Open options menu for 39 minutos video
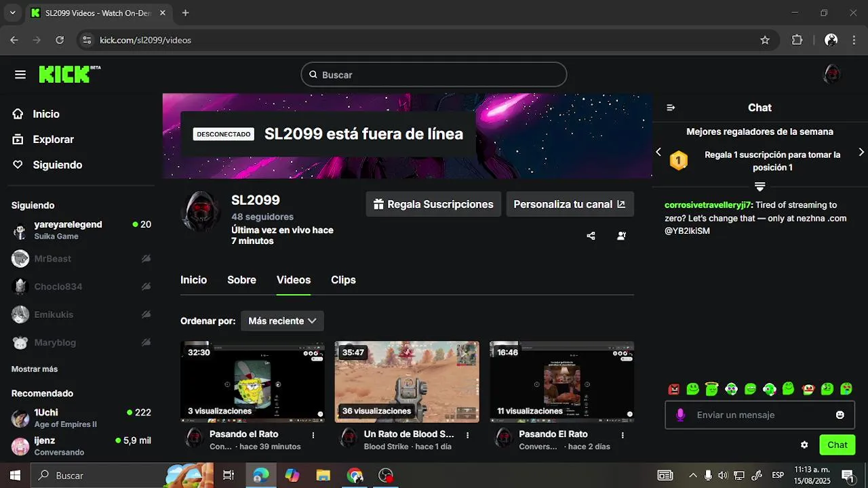The height and width of the screenshot is (488, 868). (x=313, y=434)
